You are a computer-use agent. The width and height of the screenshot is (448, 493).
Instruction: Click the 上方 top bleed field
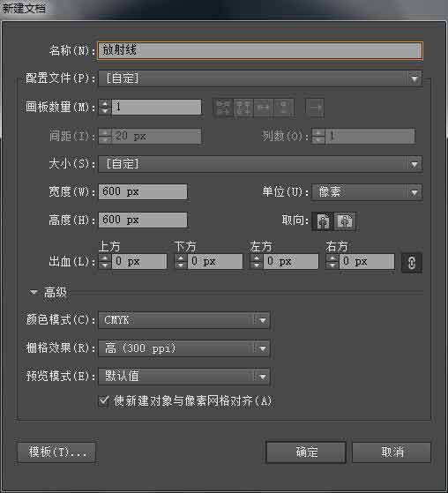pyautogui.click(x=139, y=261)
